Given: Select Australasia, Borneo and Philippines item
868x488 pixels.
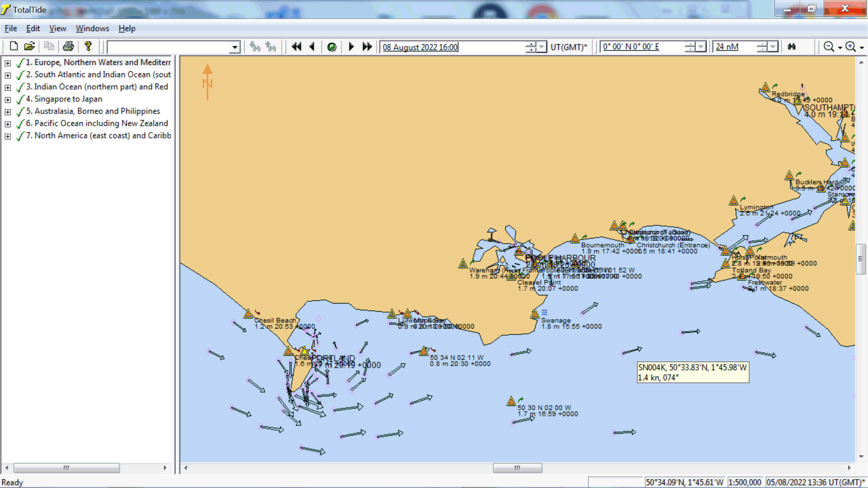Looking at the screenshot, I should (97, 111).
